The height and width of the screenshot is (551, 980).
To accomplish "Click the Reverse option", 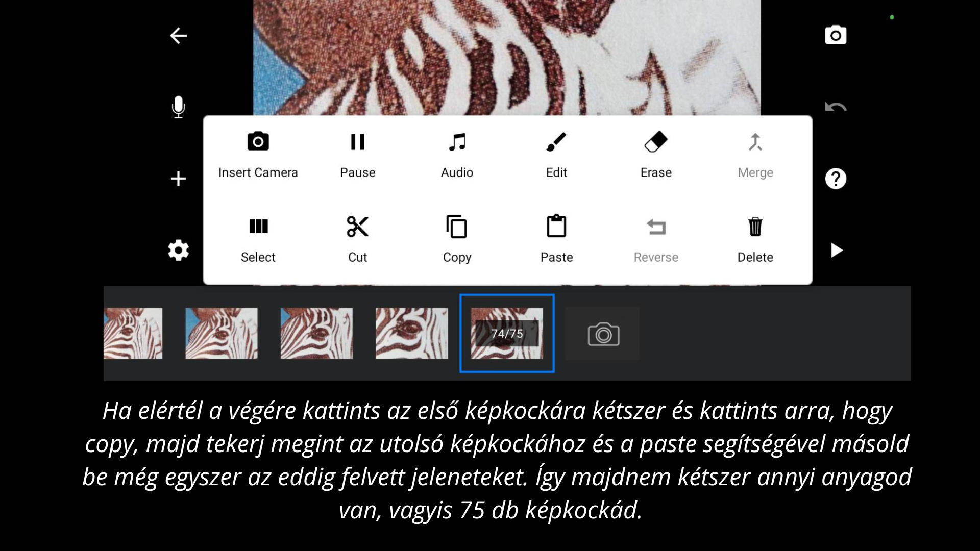I will coord(656,239).
